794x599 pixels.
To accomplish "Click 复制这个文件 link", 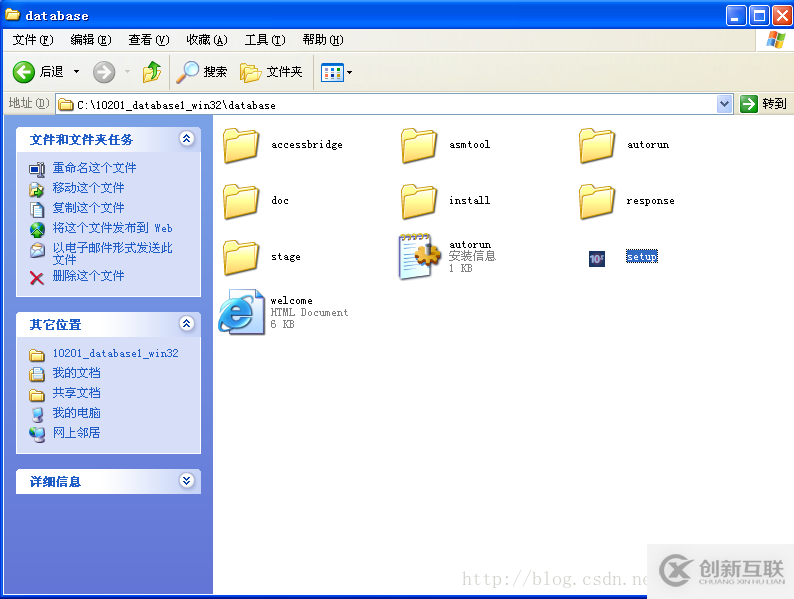I will point(89,208).
